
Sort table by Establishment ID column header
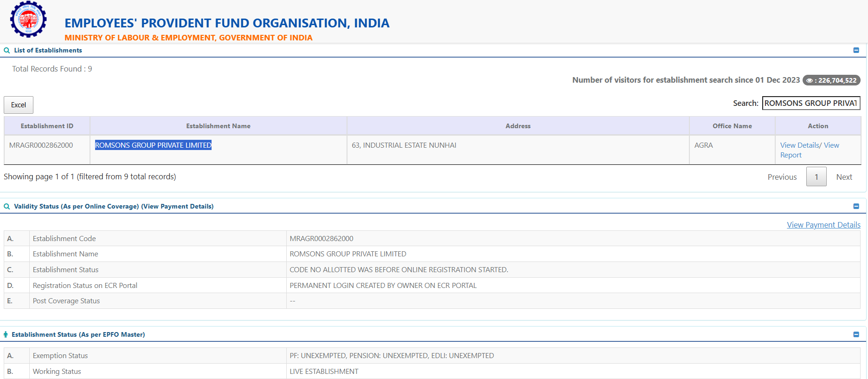[47, 126]
